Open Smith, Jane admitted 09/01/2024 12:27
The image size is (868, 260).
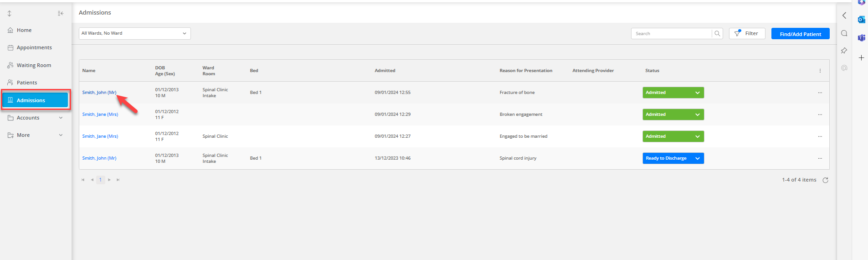coord(100,136)
